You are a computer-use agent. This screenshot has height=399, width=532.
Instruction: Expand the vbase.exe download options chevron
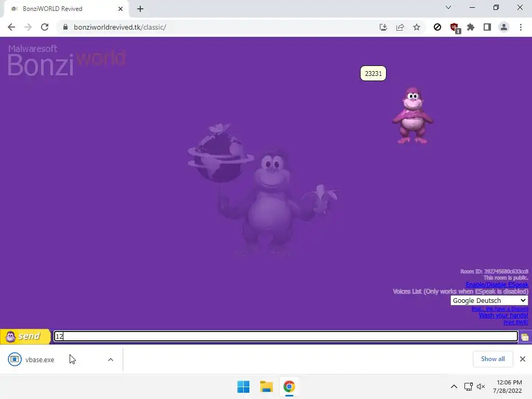pyautogui.click(x=111, y=360)
